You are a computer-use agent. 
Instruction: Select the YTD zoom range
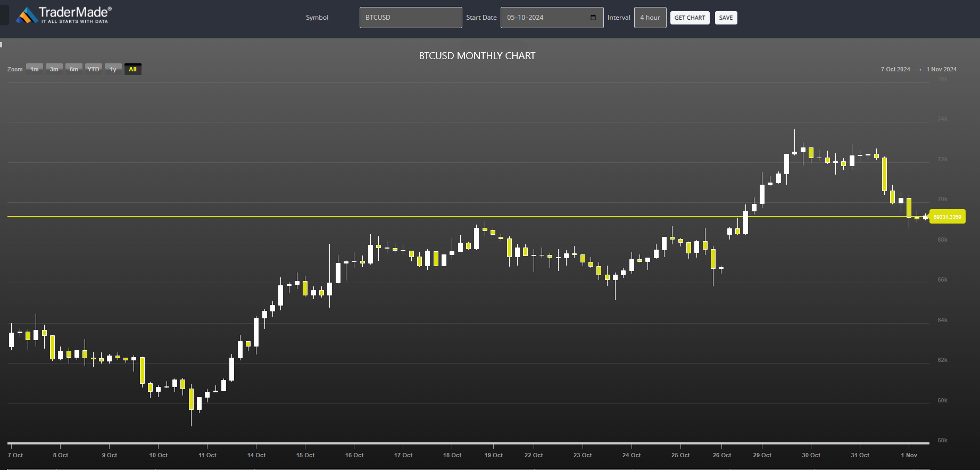point(94,69)
